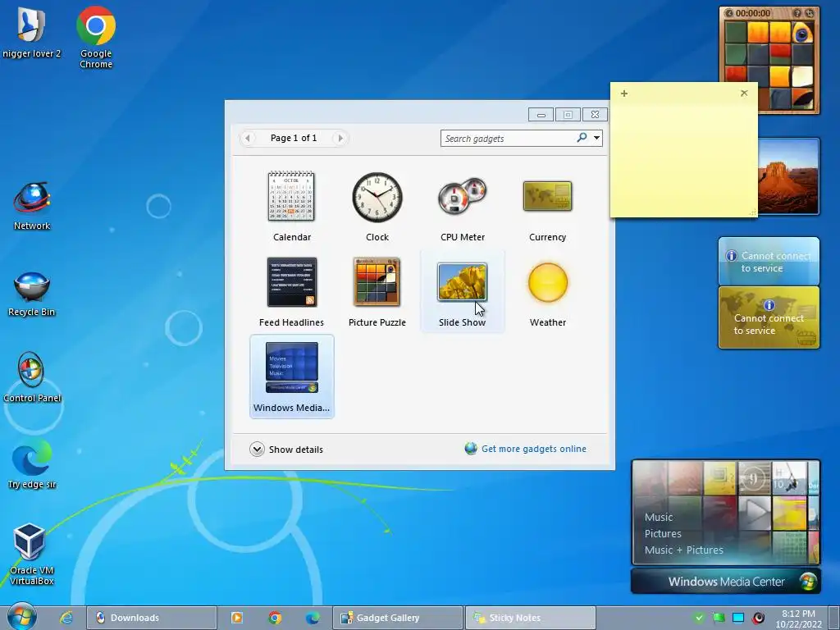Launch Windows Media Center from the gadget bar
Screen dimensions: 840x630
pyautogui.click(x=726, y=582)
